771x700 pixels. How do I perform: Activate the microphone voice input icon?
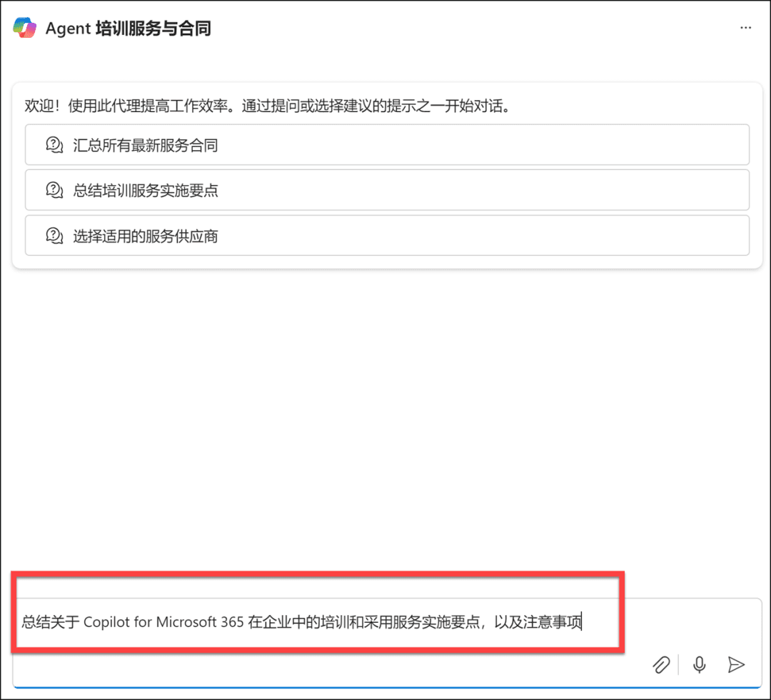coord(699,664)
